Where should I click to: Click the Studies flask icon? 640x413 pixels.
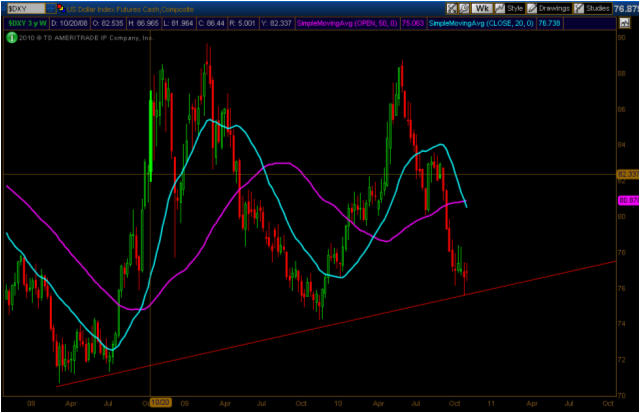pos(581,8)
